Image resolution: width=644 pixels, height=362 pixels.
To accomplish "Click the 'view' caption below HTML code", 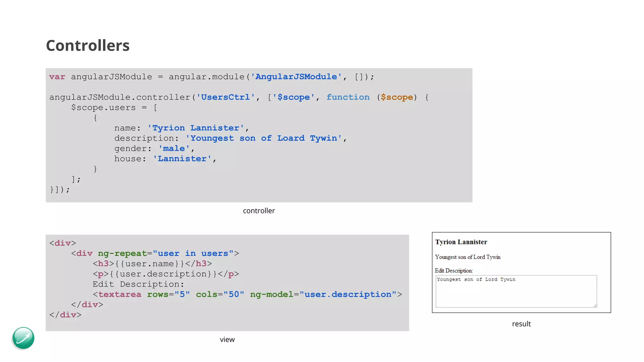I will click(227, 340).
